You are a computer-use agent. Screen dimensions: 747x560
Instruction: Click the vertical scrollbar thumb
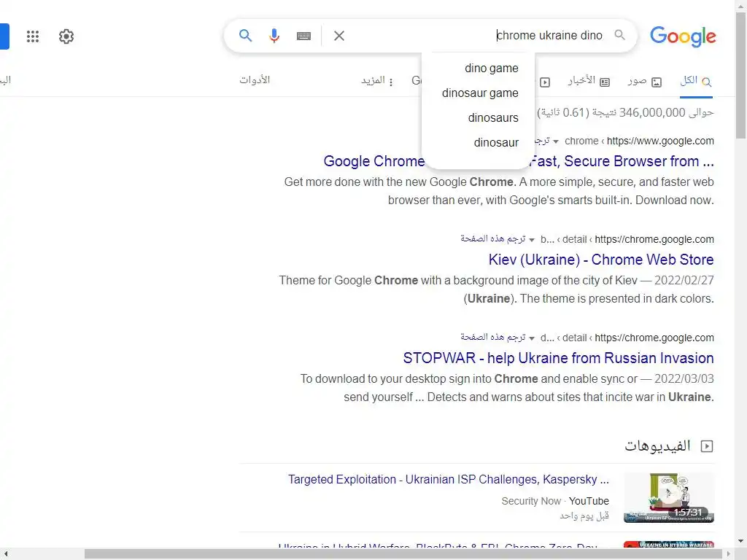point(741,75)
